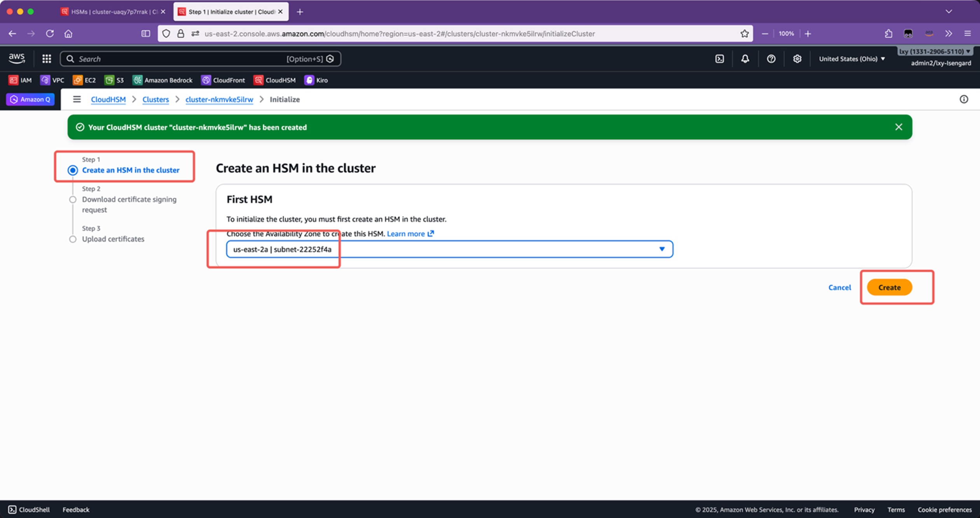
Task: Open the CloudFront favorite shortcut
Action: [x=224, y=80]
